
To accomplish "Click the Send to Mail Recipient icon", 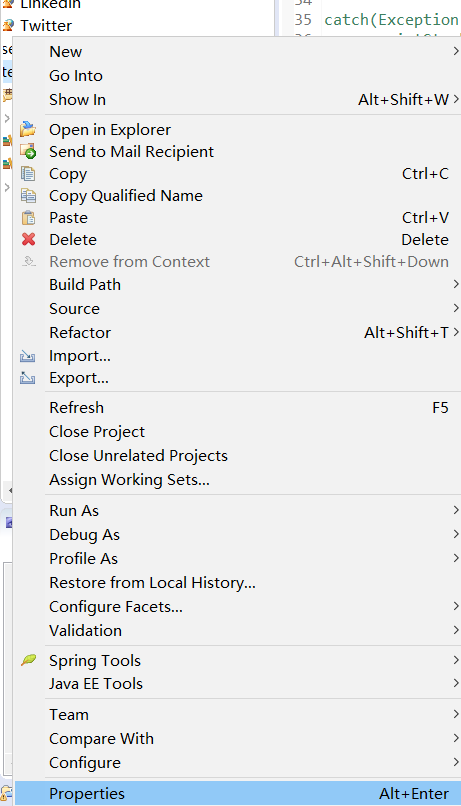I will tap(28, 151).
